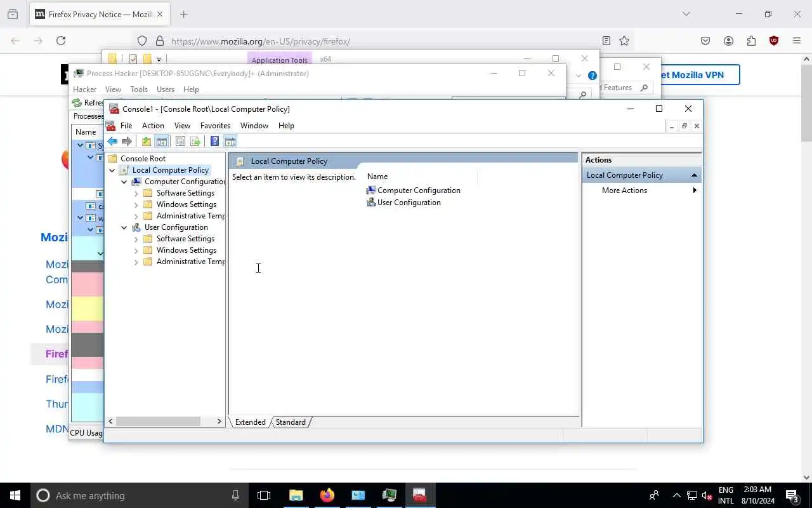Switch to the Extended view tab
Viewport: 812px width, 508px height.
point(251,422)
